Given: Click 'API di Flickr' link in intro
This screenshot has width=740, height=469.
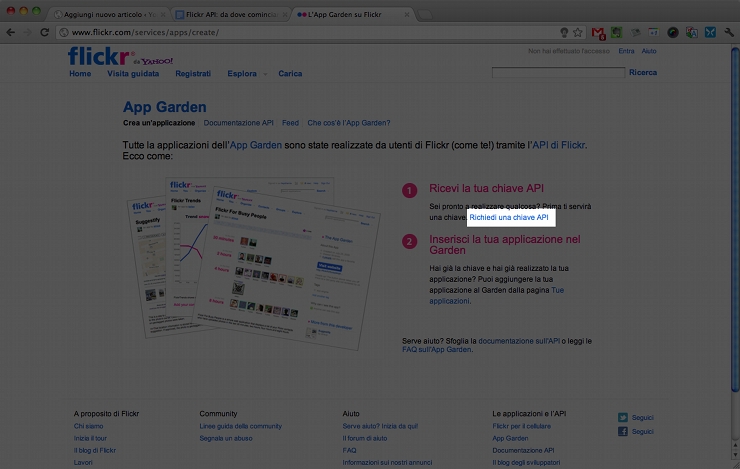Looking at the screenshot, I should [559, 145].
